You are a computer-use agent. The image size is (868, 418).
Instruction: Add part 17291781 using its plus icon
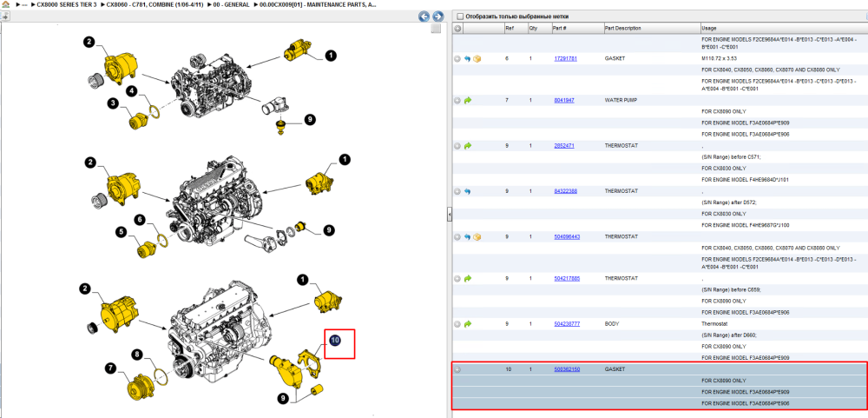pyautogui.click(x=457, y=58)
